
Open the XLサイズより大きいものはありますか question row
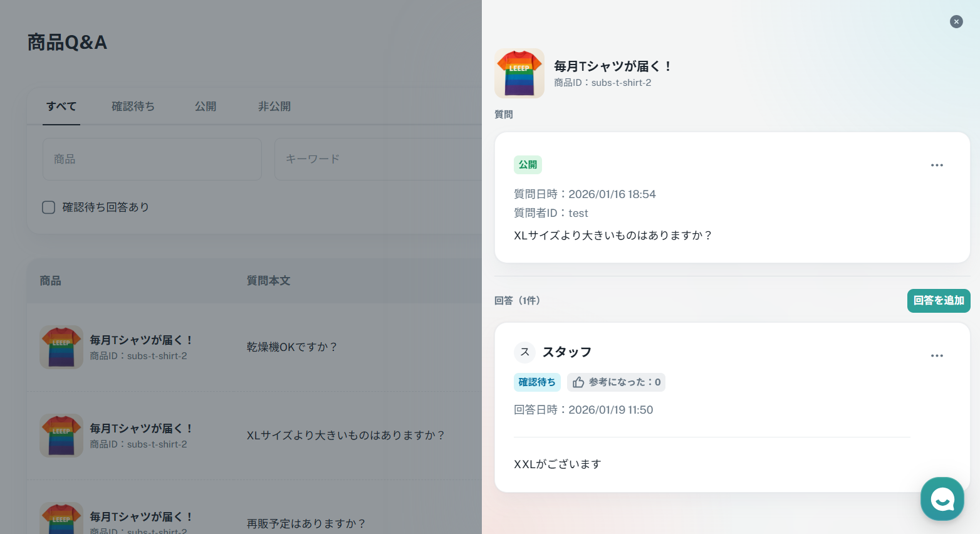(345, 436)
